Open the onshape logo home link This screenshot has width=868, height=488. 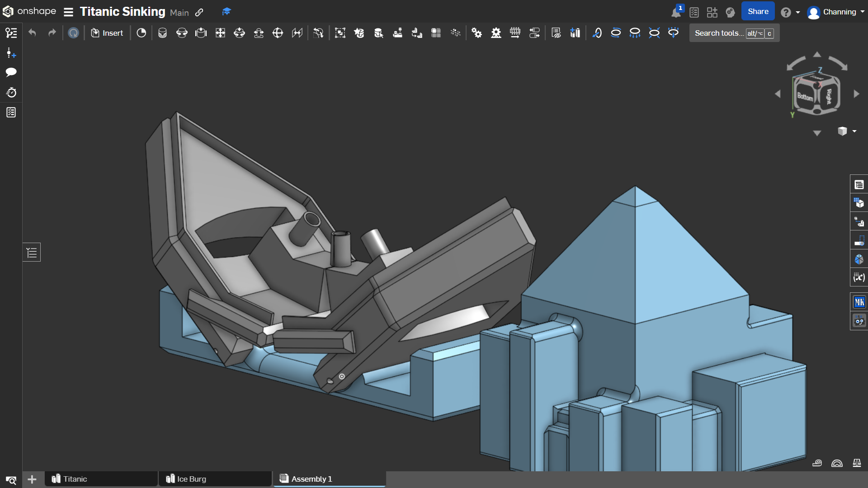point(29,11)
